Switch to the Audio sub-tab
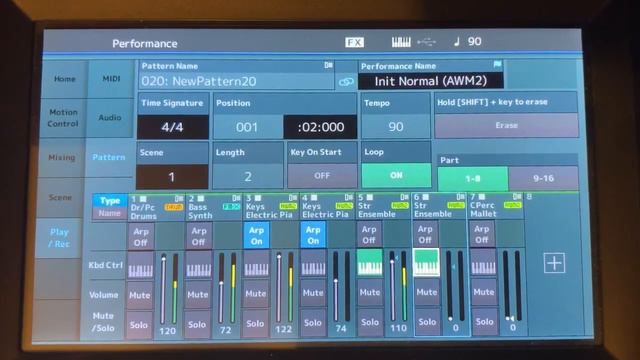Screen dimensions: 640x360 click(110, 118)
